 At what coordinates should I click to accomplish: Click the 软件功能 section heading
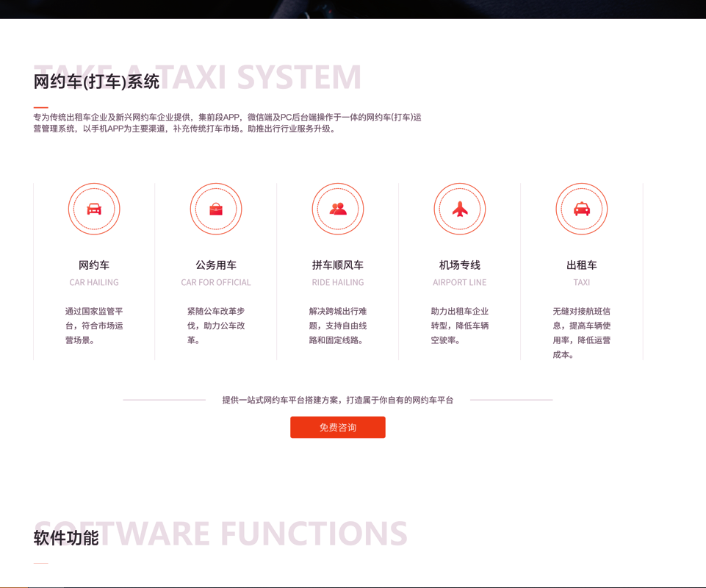pyautogui.click(x=66, y=538)
